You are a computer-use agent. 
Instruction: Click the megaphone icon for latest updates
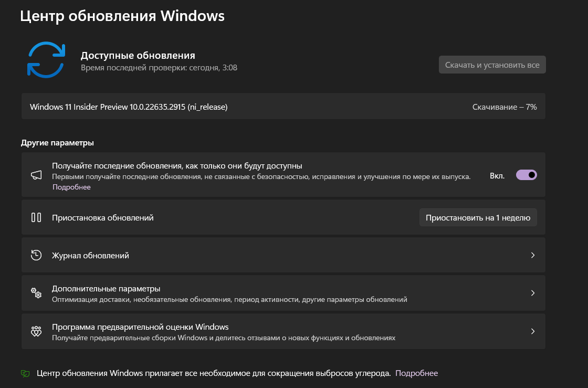coord(36,175)
